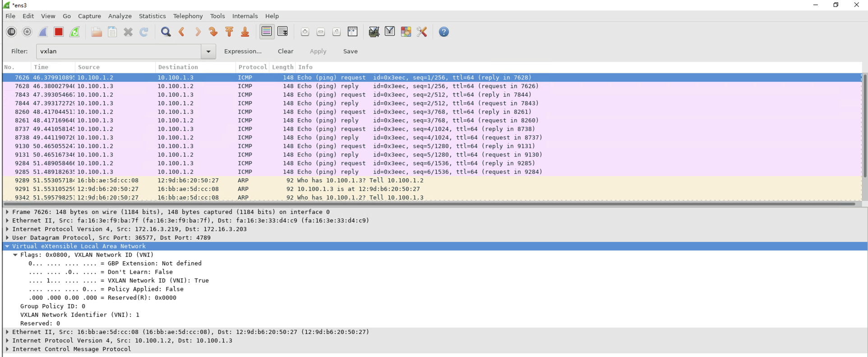868x357 pixels.
Task: Select VXLAN Network Identifier (VNI): 1 line
Action: coord(80,315)
